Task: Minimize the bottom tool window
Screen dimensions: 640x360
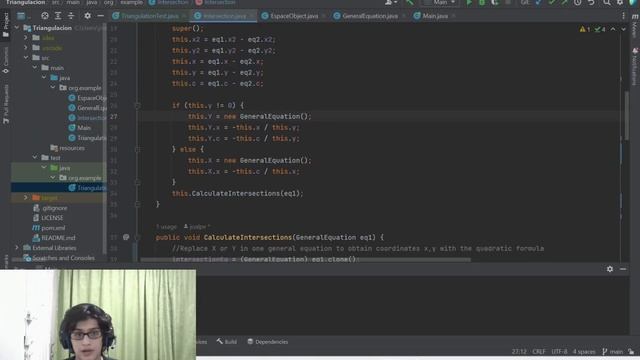Action: pos(623,269)
